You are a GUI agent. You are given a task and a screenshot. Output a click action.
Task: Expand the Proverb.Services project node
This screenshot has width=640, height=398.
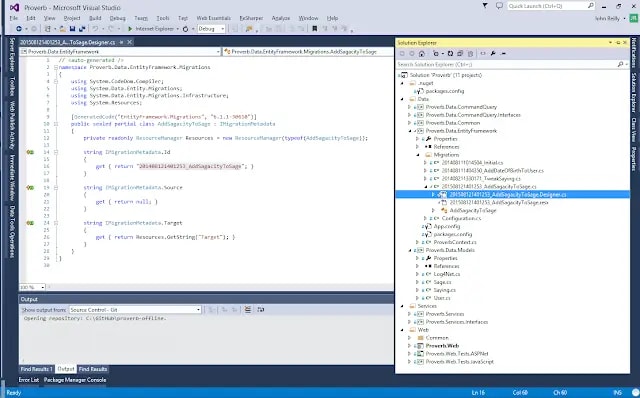coord(409,314)
